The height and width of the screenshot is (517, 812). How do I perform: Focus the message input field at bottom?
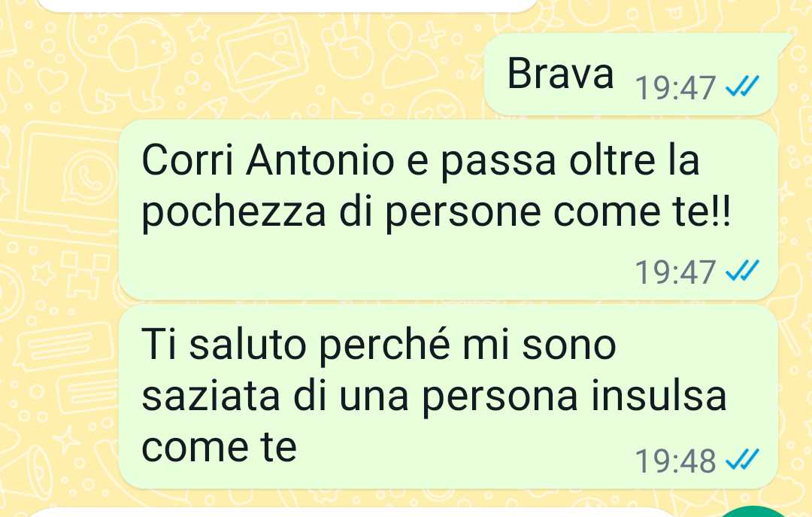(352, 513)
